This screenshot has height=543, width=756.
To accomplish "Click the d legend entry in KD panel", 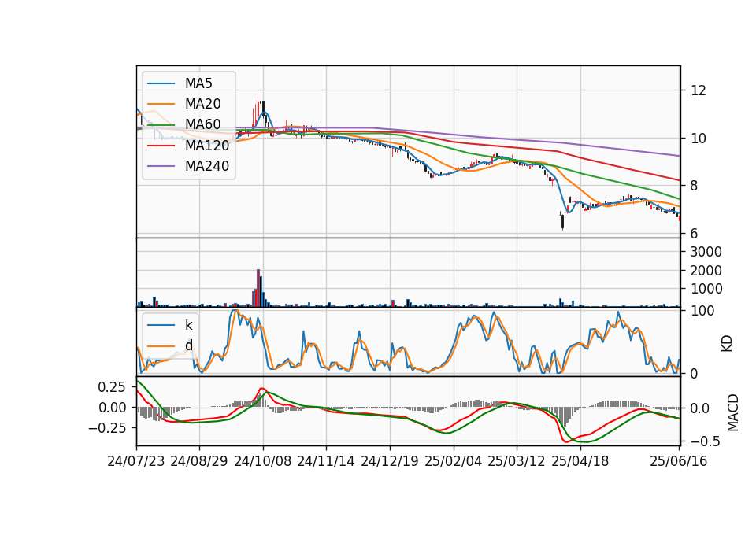I will point(188,345).
